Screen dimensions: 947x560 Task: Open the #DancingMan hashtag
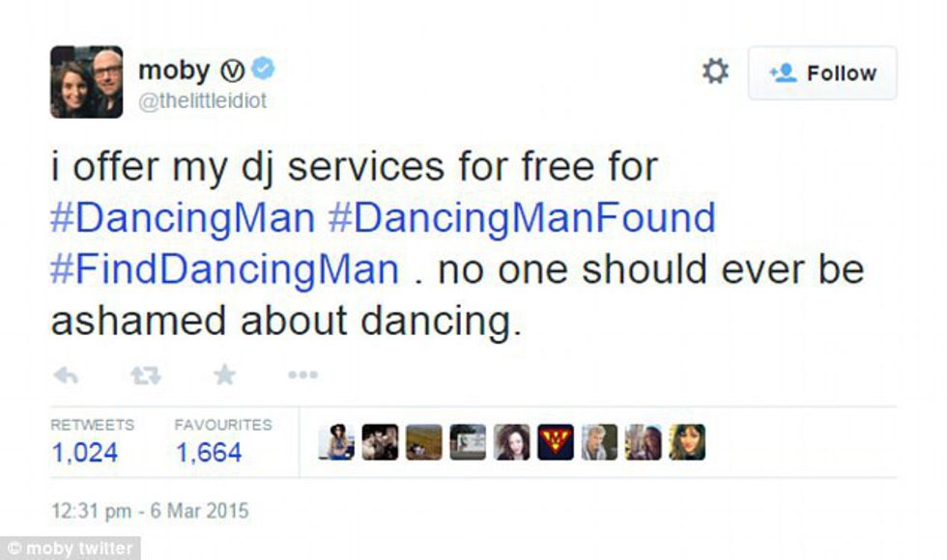[183, 219]
